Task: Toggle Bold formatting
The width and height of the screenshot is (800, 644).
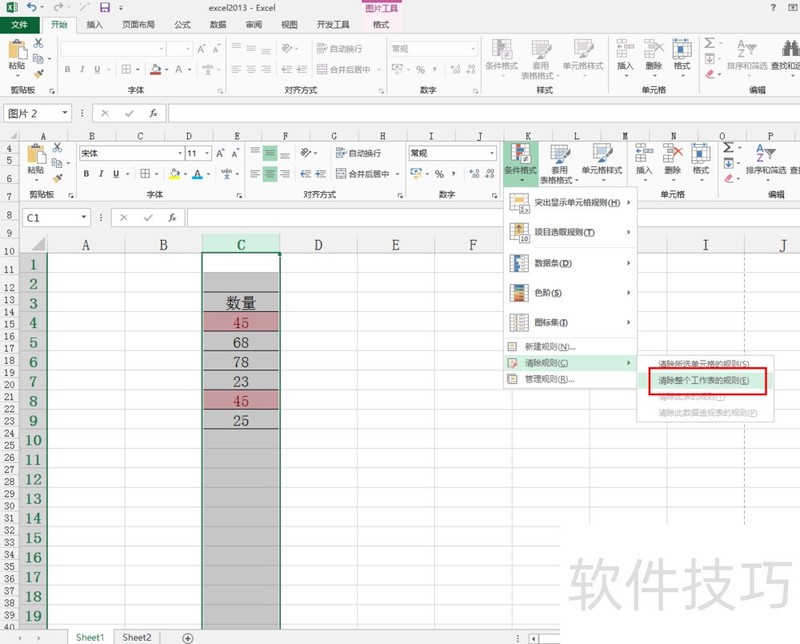Action: [86, 174]
